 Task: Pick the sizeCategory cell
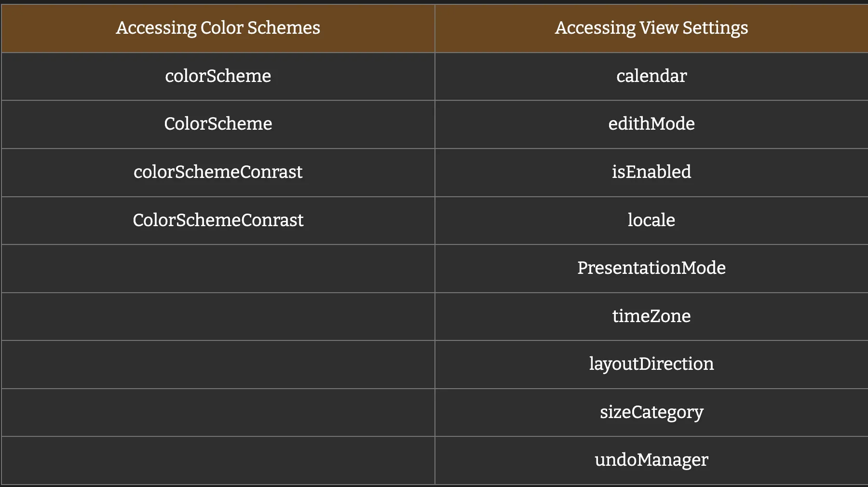pyautogui.click(x=651, y=412)
